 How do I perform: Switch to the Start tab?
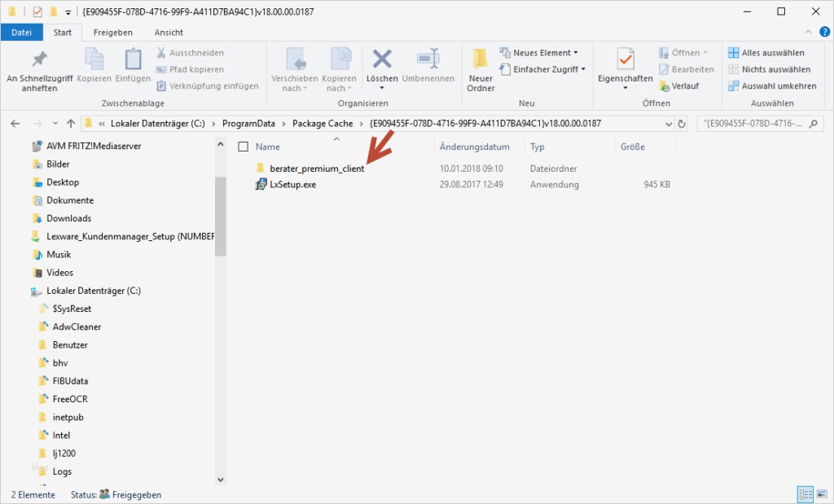coord(62,32)
